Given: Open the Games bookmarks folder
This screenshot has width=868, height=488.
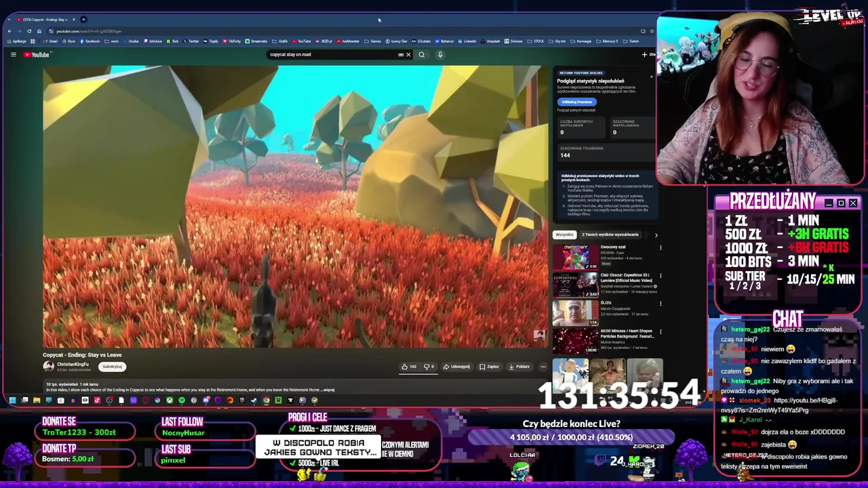Looking at the screenshot, I should coord(373,41).
